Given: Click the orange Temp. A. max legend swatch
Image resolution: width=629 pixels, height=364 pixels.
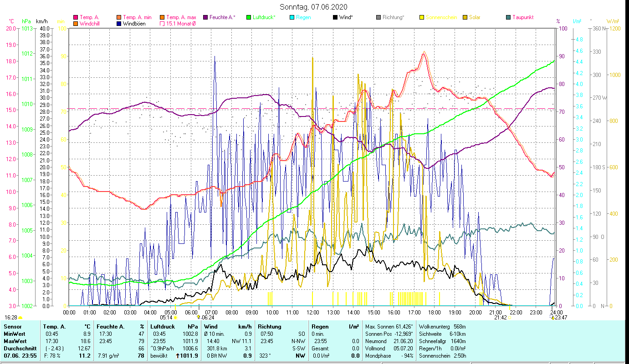Looking at the screenshot, I should point(162,18).
